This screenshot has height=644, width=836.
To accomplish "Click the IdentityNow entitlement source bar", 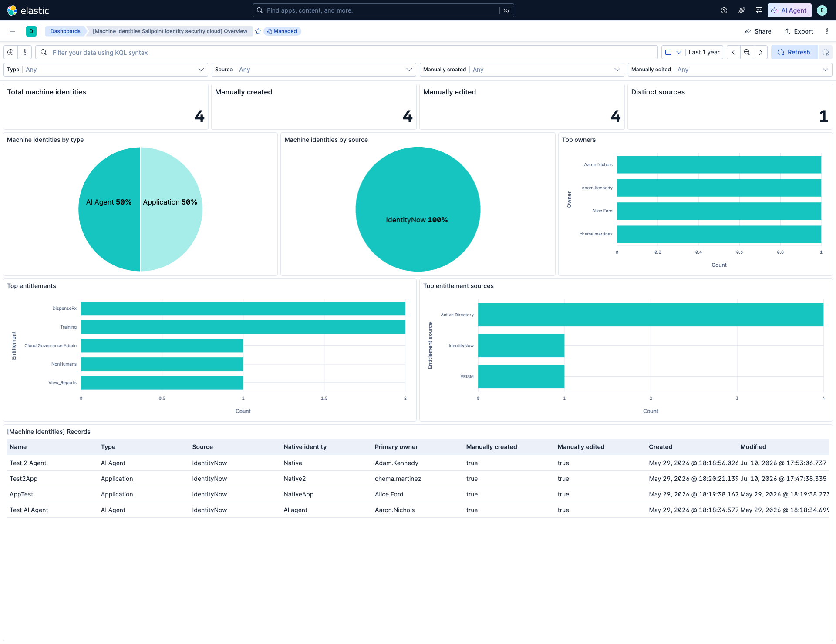I will [521, 345].
